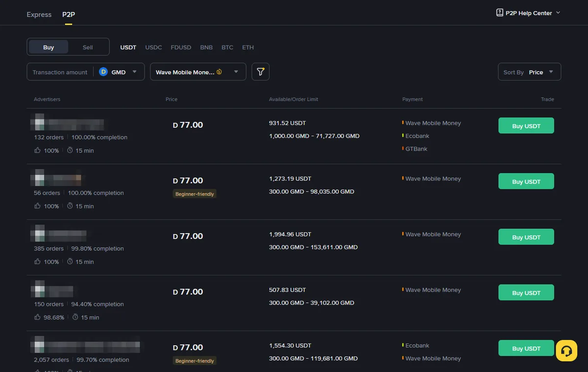Screen dimensions: 588x372
Task: Click clock icon for 385 orders advertiser
Action: click(x=70, y=262)
